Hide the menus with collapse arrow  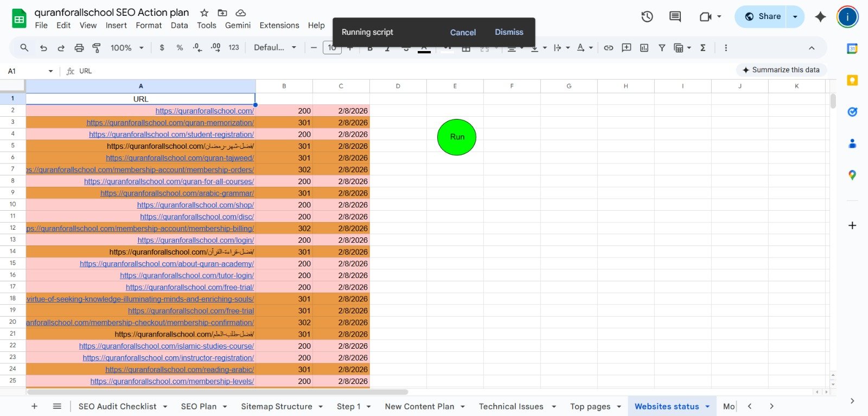[812, 48]
